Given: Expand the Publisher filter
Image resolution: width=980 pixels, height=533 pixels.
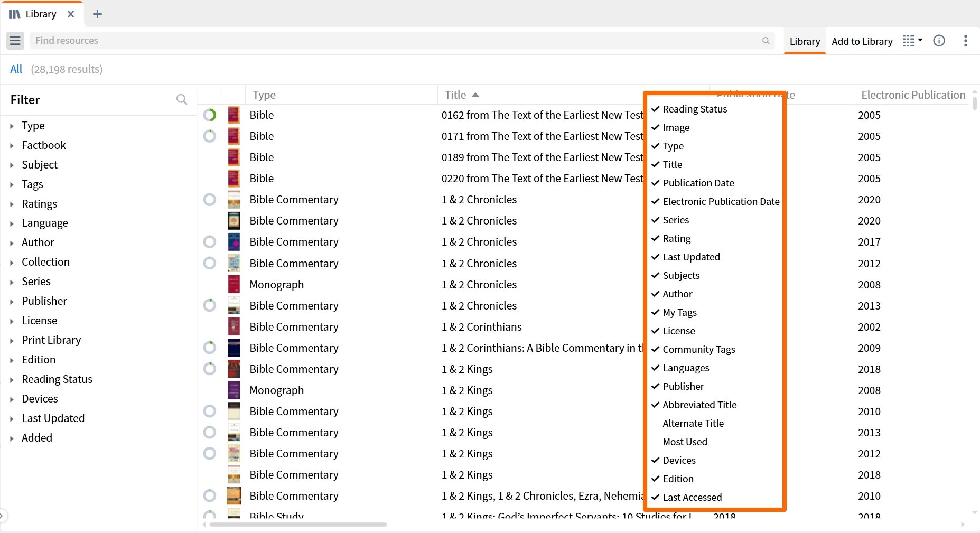Looking at the screenshot, I should (12, 302).
